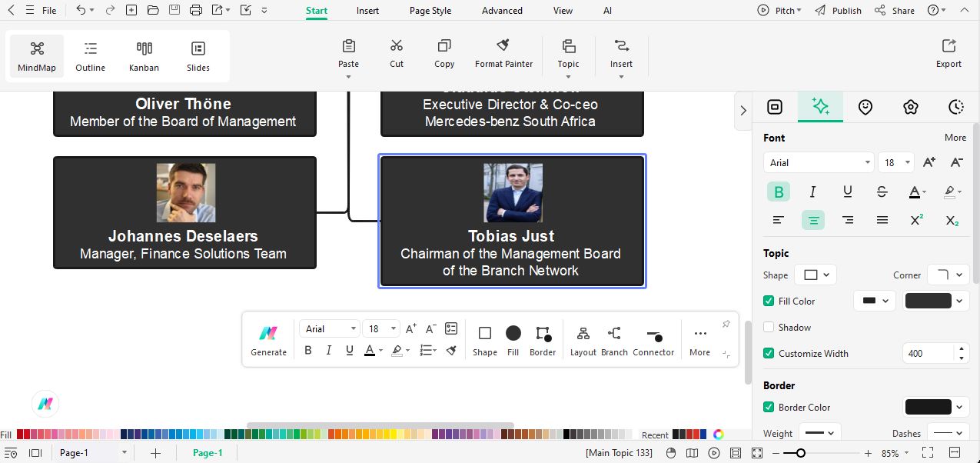Uncheck the Fill Color checkbox

click(769, 301)
